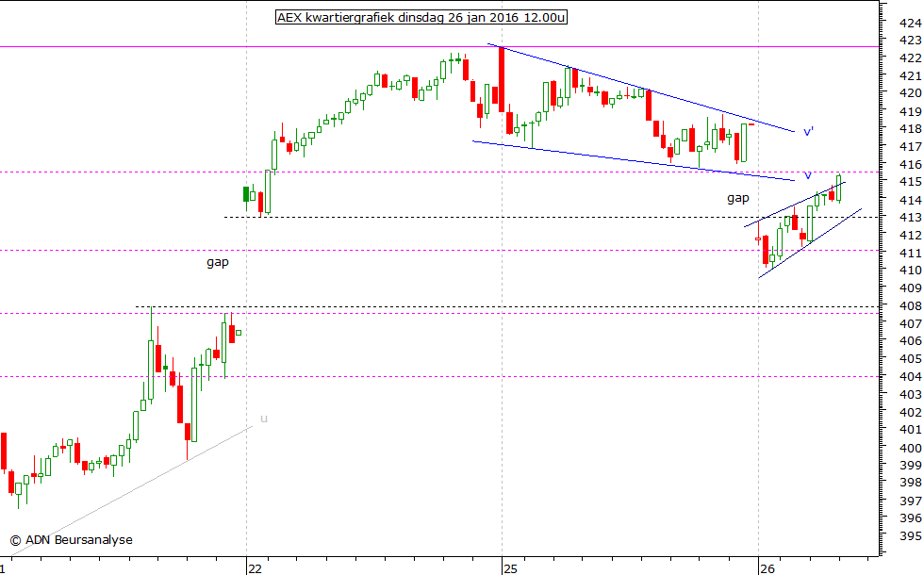Select the price label 423 on the axis
Viewport: 924px width, 575px height.
[x=911, y=40]
